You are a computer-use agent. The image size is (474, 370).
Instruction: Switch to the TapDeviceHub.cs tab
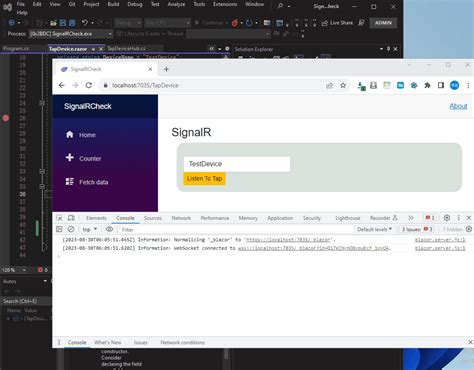tap(126, 49)
